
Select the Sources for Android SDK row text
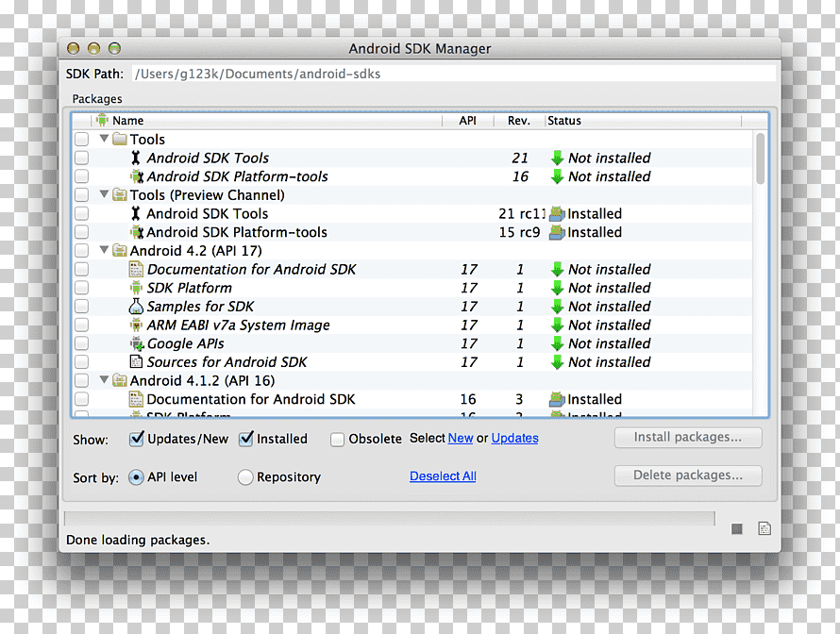click(x=227, y=362)
